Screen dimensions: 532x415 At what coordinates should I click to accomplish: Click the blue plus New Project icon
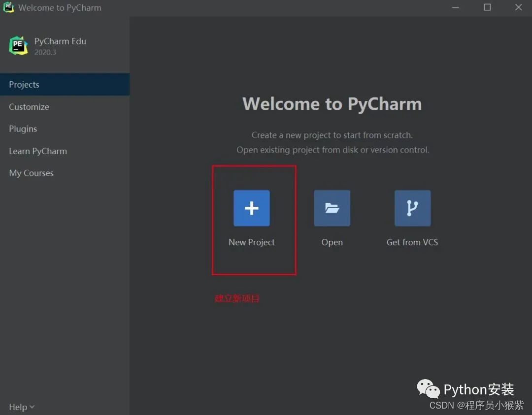[251, 208]
